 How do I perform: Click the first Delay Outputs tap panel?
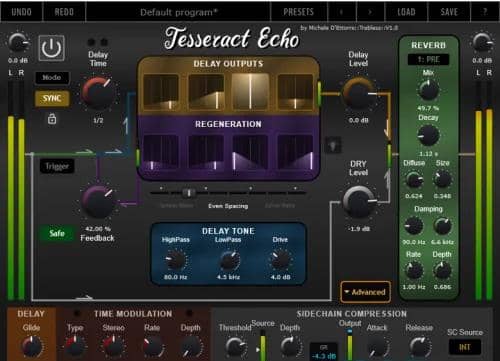[161, 92]
